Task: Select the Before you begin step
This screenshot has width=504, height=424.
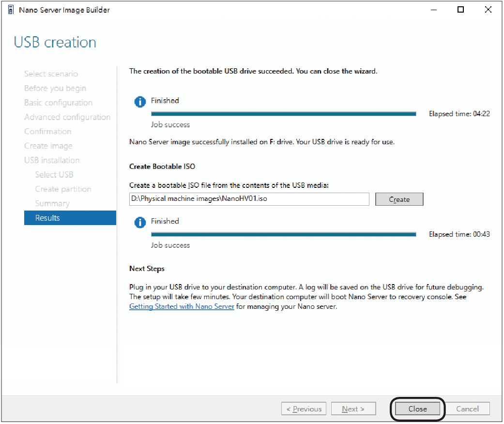Action: tap(55, 88)
